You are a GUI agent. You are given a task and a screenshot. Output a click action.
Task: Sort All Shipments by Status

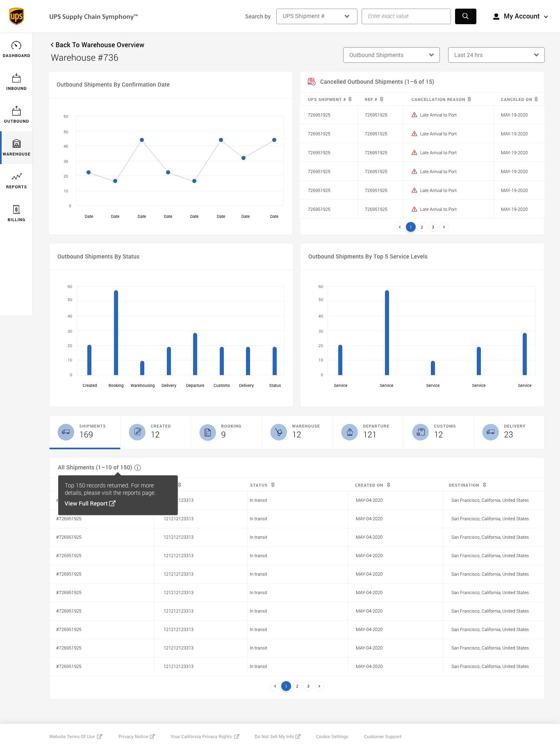click(x=273, y=485)
